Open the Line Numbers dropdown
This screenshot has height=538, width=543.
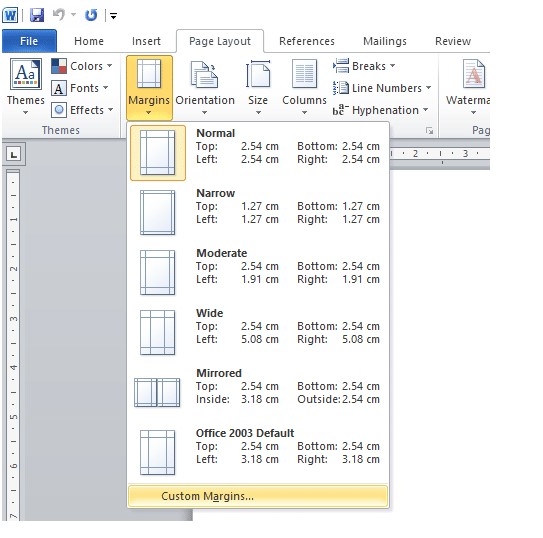[382, 88]
